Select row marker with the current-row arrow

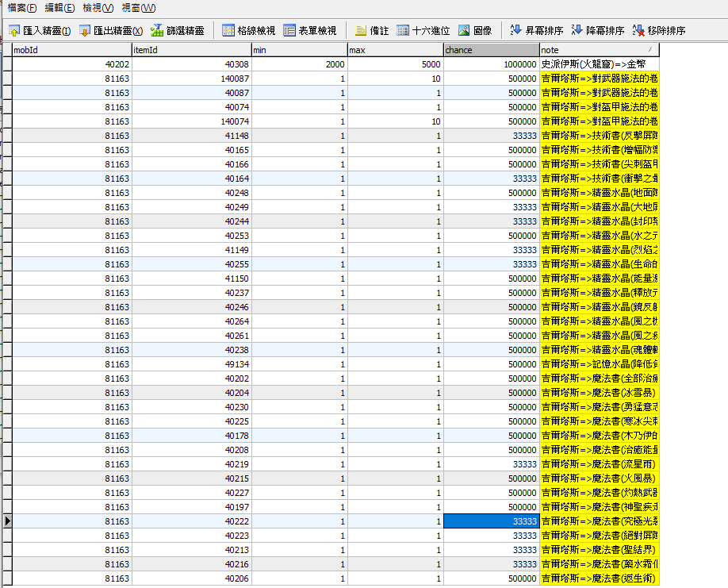point(7,521)
